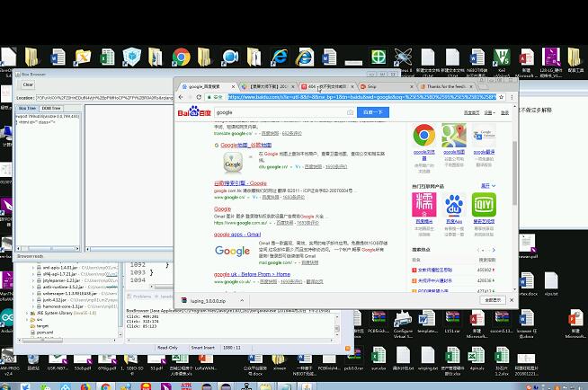Expand the hamcrest-core-1.3.jar tree node

[x=33, y=306]
